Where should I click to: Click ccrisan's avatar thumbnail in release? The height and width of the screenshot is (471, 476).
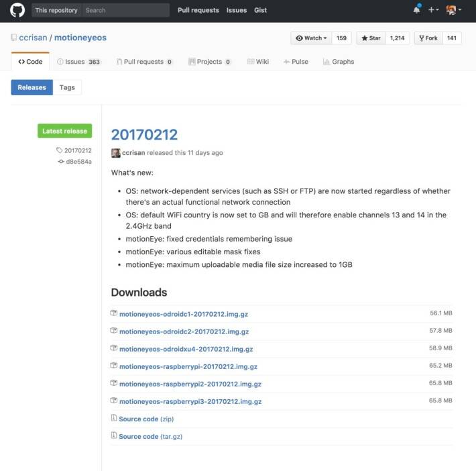click(x=116, y=153)
